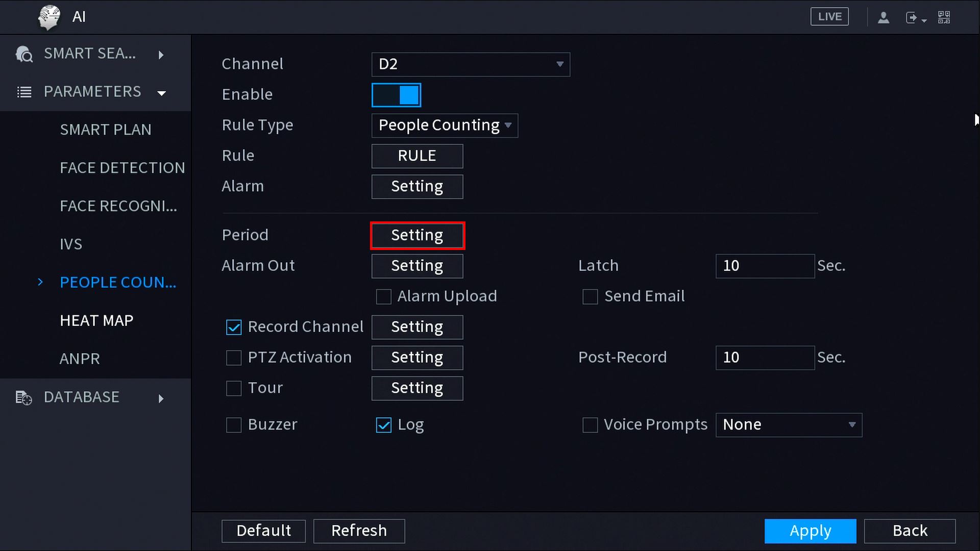
Task: Click the Apply button
Action: [x=810, y=531]
